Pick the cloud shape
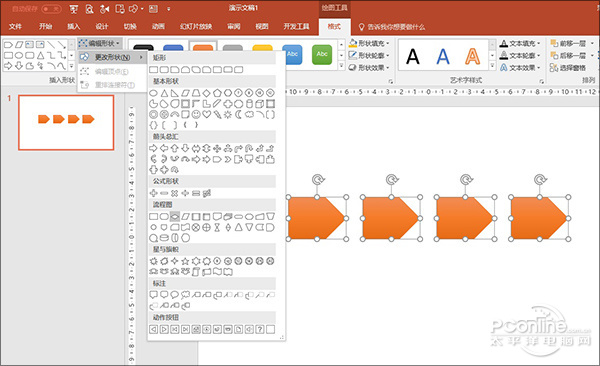The width and height of the screenshot is (600, 366). 249,114
